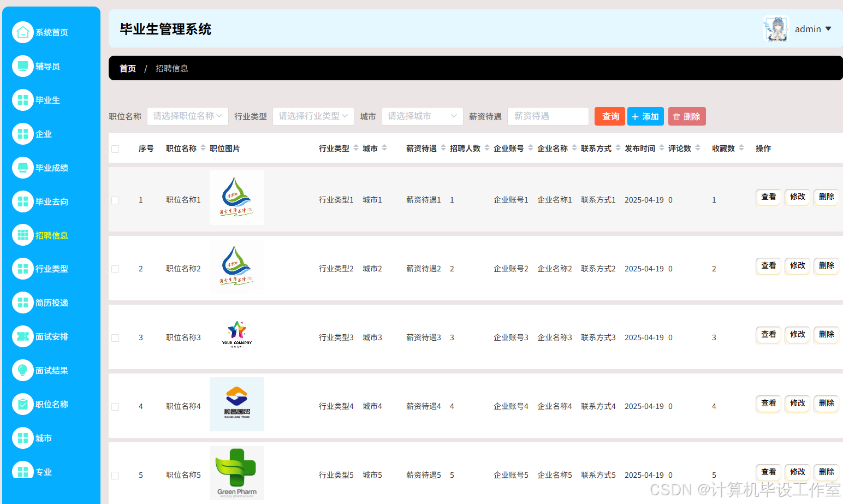Sort by 评论数 column arrows
Viewport: 843px width, 504px height.
(x=698, y=148)
